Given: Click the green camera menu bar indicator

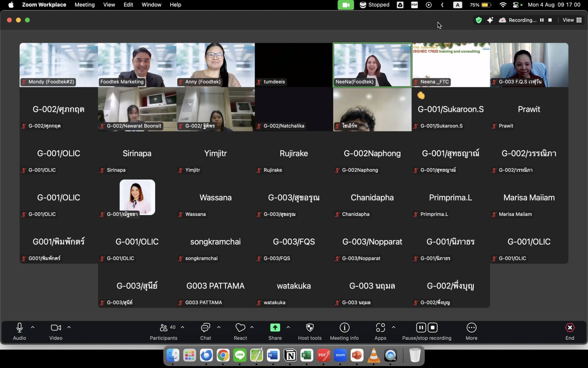Looking at the screenshot, I should (346, 5).
